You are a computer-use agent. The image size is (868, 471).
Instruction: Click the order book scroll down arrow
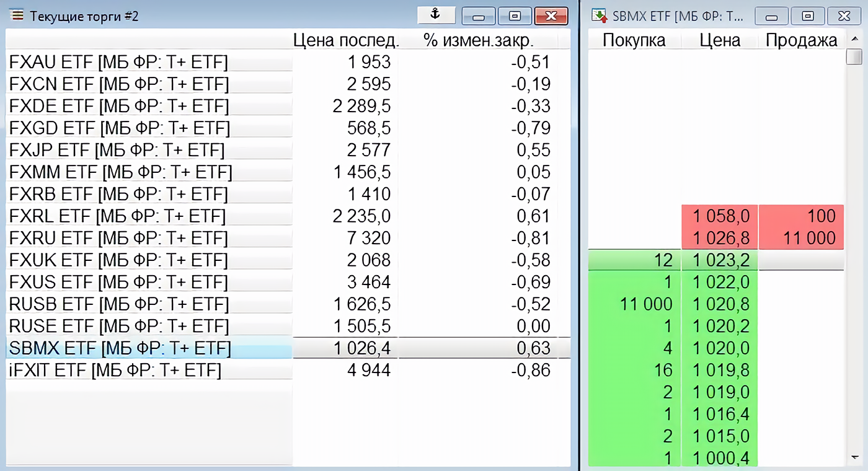click(x=855, y=457)
